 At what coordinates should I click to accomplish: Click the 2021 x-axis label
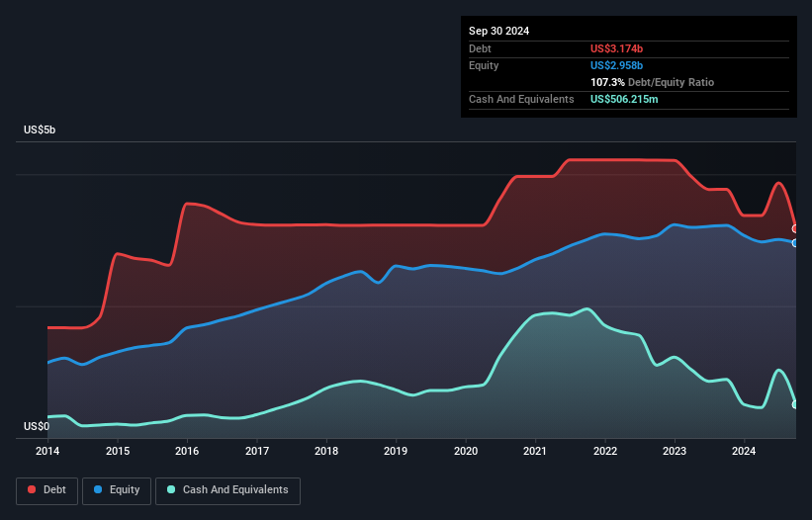click(535, 451)
